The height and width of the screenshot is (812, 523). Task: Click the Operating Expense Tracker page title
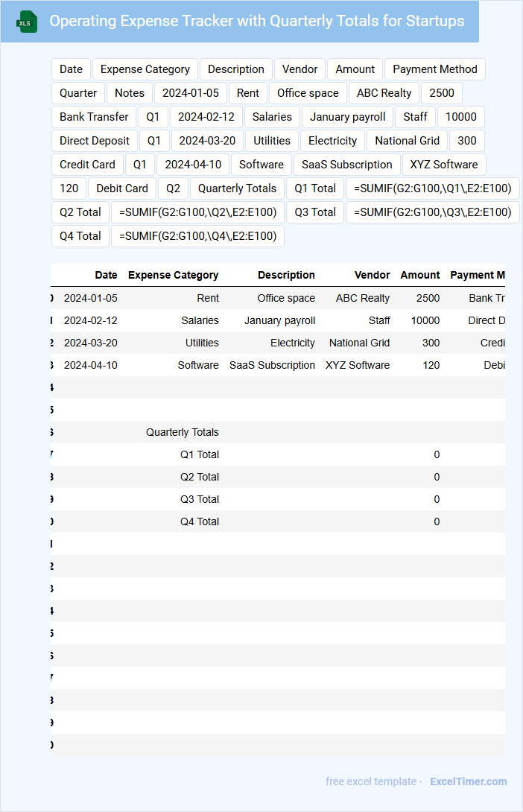[257, 21]
